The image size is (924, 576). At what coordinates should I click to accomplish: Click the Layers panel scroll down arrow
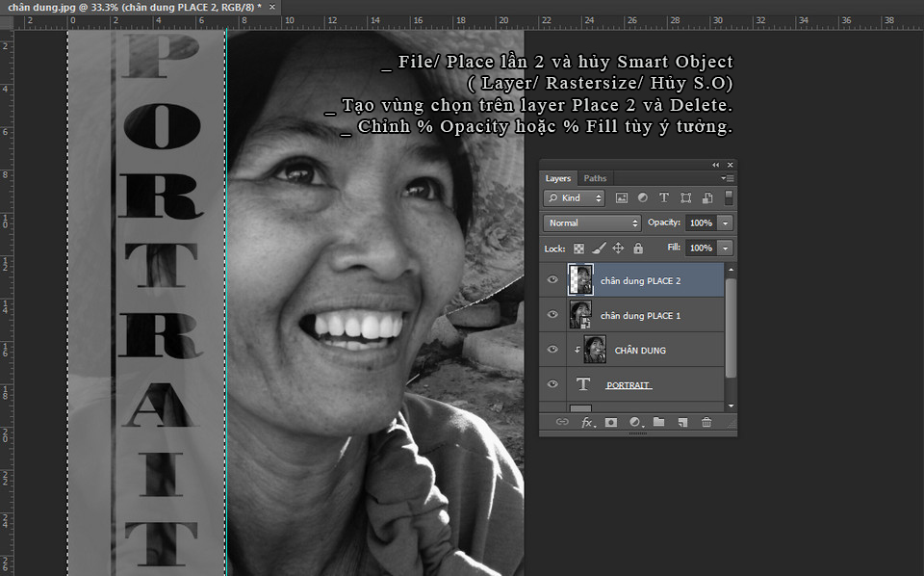731,406
